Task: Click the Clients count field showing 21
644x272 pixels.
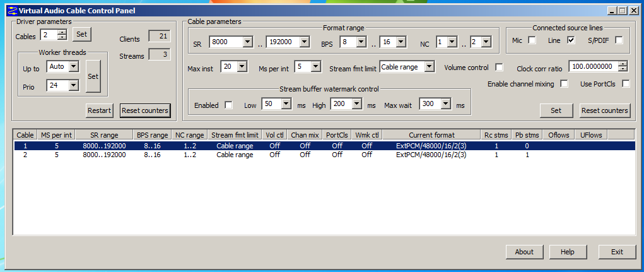Action: point(160,36)
